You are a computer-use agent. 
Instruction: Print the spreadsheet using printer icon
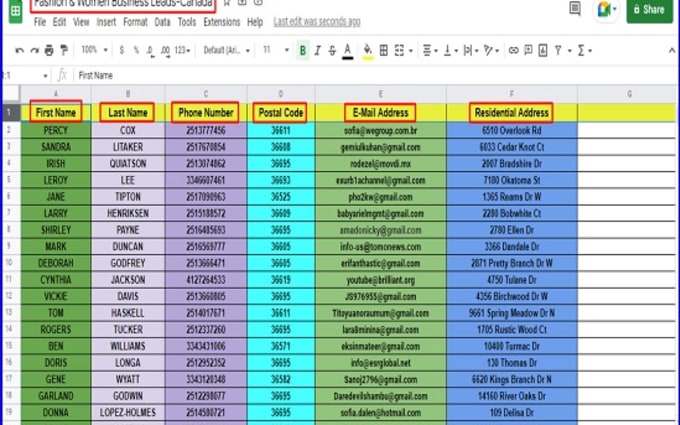point(49,51)
